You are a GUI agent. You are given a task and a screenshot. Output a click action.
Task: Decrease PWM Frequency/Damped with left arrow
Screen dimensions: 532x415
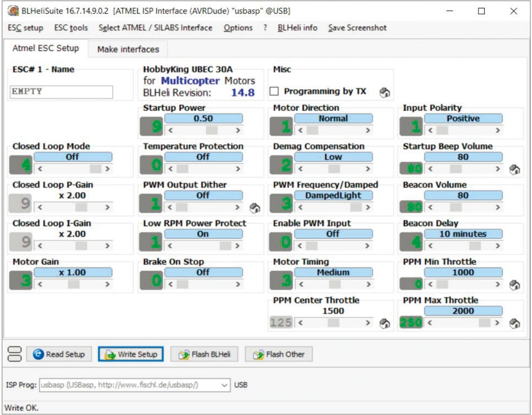point(300,207)
